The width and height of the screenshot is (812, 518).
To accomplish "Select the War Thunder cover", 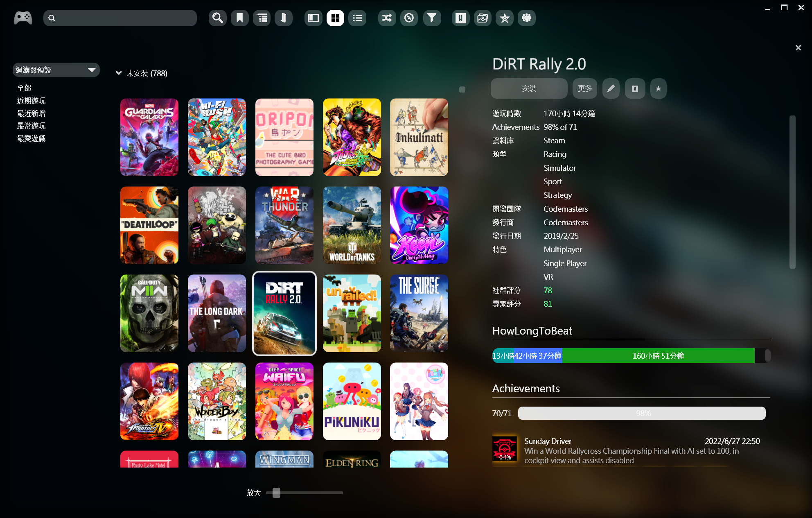I will 284,225.
